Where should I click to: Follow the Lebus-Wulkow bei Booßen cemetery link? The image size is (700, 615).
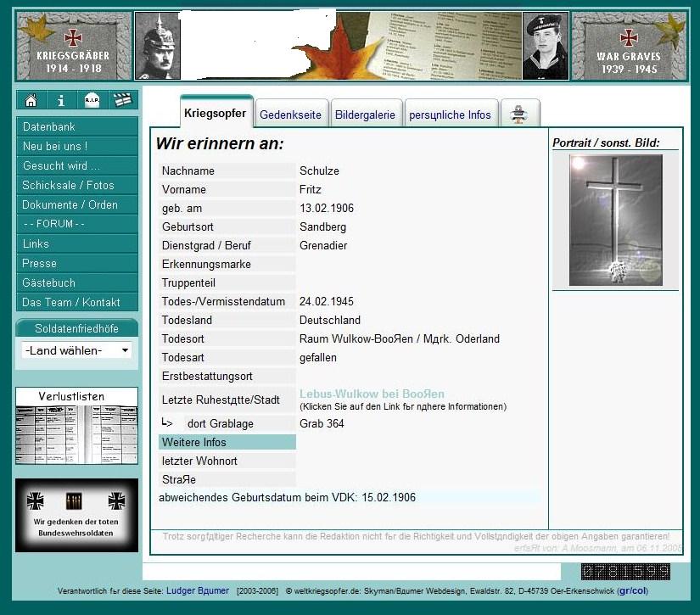coord(372,394)
